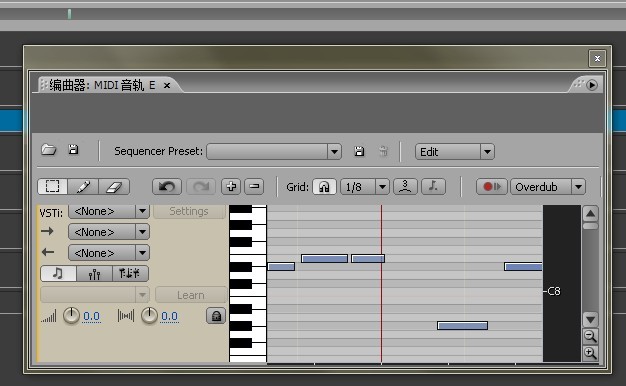Zoom in vertically with magnifier plus
The image size is (626, 386).
[590, 353]
